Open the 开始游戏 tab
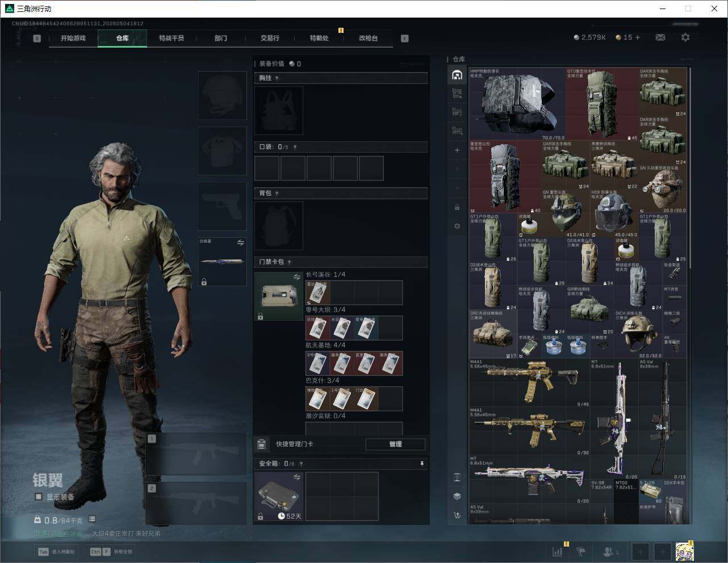Viewport: 728px width, 563px height. point(73,38)
